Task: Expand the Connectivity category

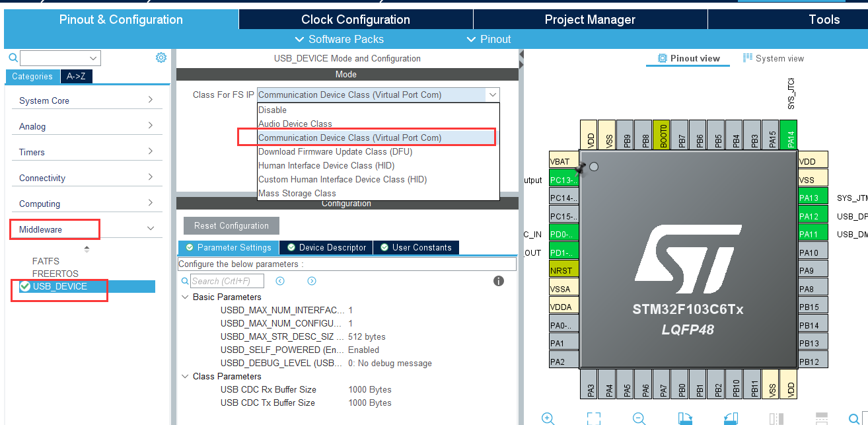Action: (x=87, y=177)
